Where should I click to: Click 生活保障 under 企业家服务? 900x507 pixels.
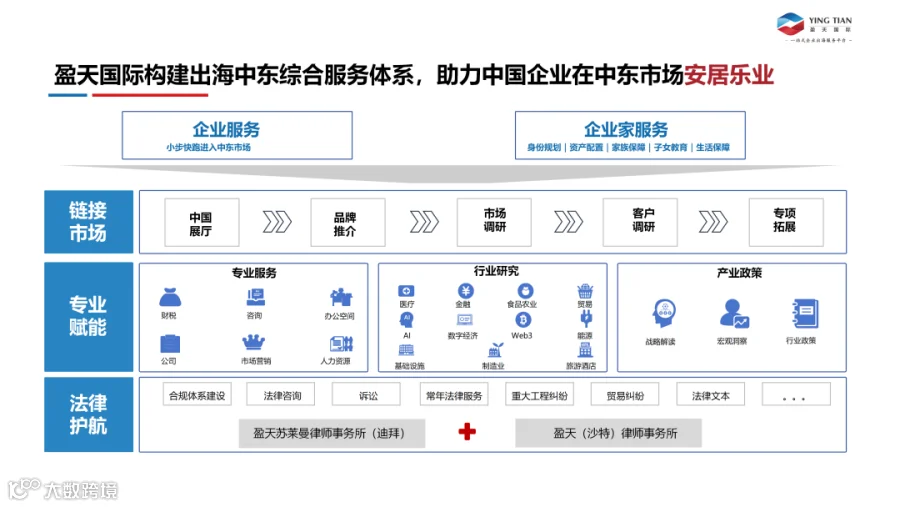(713, 148)
